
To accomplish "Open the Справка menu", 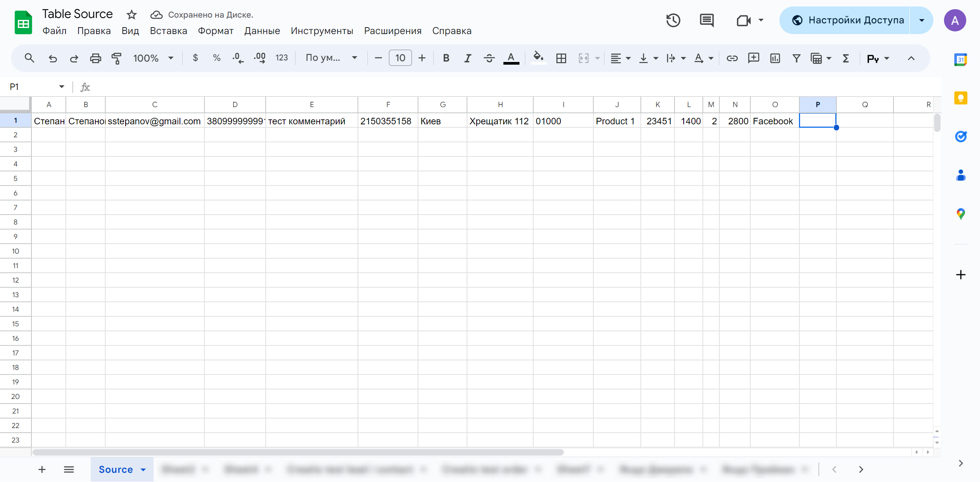I will tap(452, 31).
